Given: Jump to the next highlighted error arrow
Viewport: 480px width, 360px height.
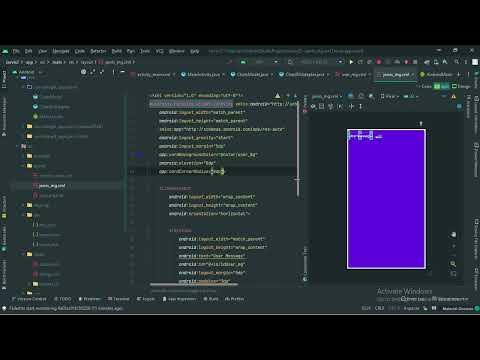Looking at the screenshot, I should pos(295,96).
